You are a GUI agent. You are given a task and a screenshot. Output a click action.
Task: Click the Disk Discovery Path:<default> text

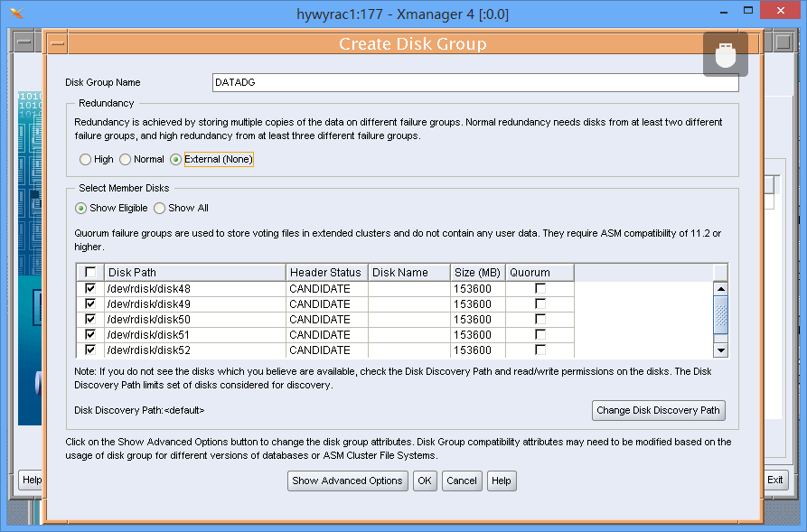pyautogui.click(x=139, y=411)
